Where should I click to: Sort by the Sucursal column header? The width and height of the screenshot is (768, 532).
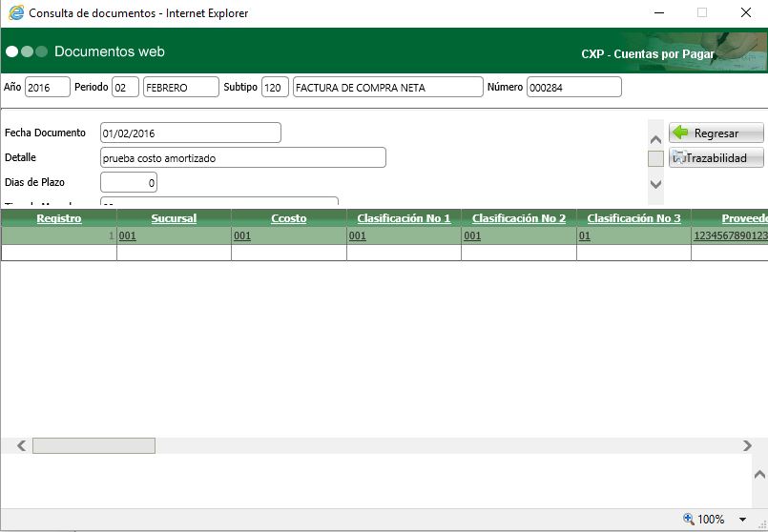pyautogui.click(x=174, y=218)
